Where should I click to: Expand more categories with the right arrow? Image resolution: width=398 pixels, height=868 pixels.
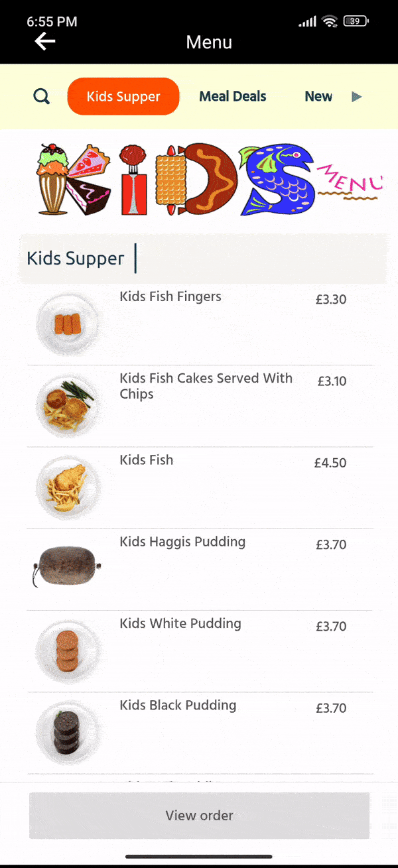coord(357,96)
